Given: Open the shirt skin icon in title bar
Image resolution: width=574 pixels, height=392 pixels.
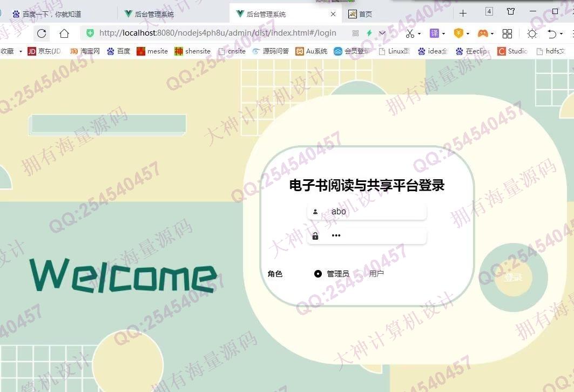Looking at the screenshot, I should click(511, 12).
